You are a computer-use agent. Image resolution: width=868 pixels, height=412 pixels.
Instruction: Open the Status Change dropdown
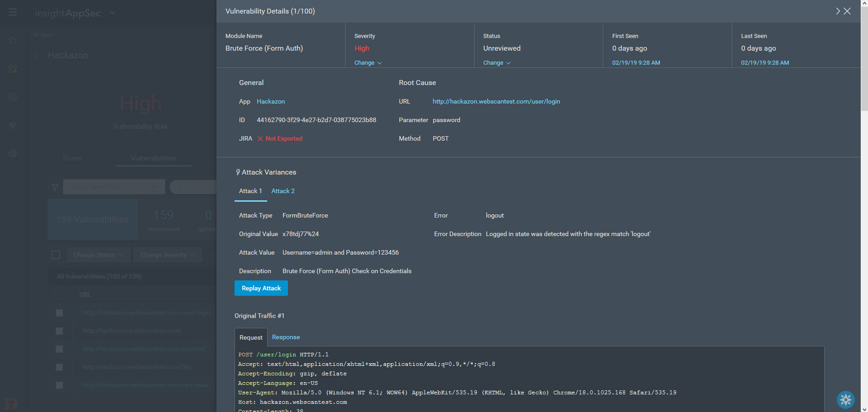pyautogui.click(x=497, y=63)
